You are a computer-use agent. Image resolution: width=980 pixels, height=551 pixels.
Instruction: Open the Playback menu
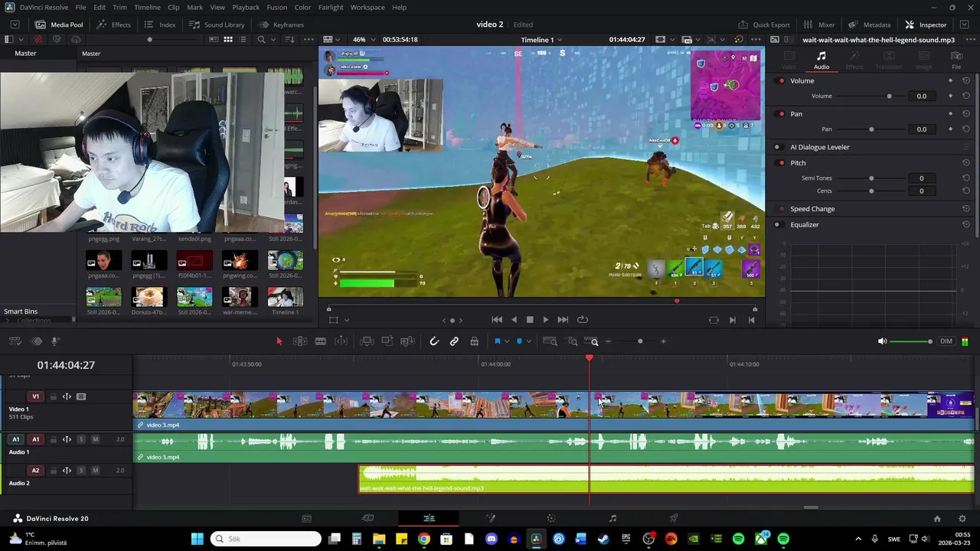(246, 7)
